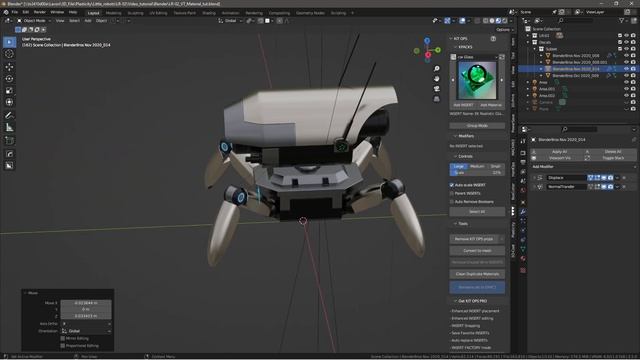Click the Apply All modifiers button
Image resolution: width=640 pixels, height=360 pixels.
click(x=559, y=152)
